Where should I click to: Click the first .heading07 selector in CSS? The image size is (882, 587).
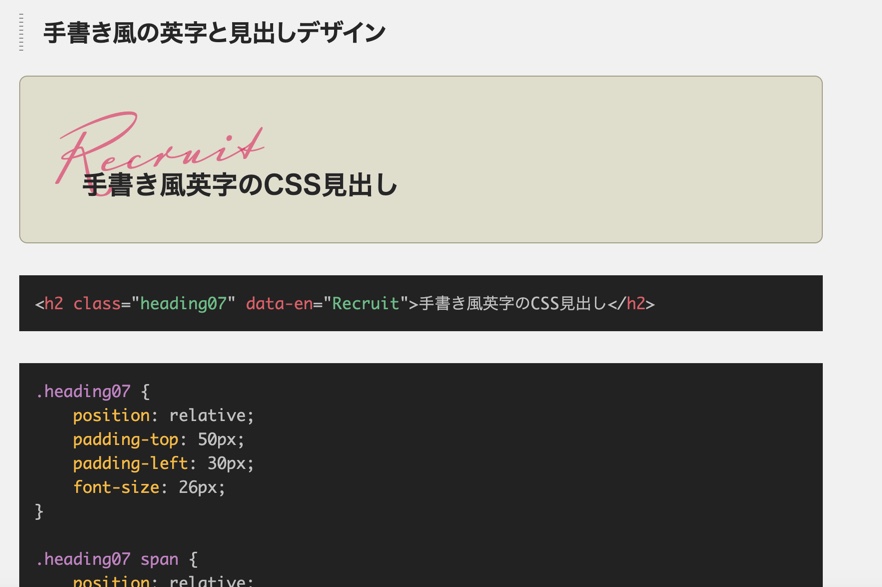(83, 392)
